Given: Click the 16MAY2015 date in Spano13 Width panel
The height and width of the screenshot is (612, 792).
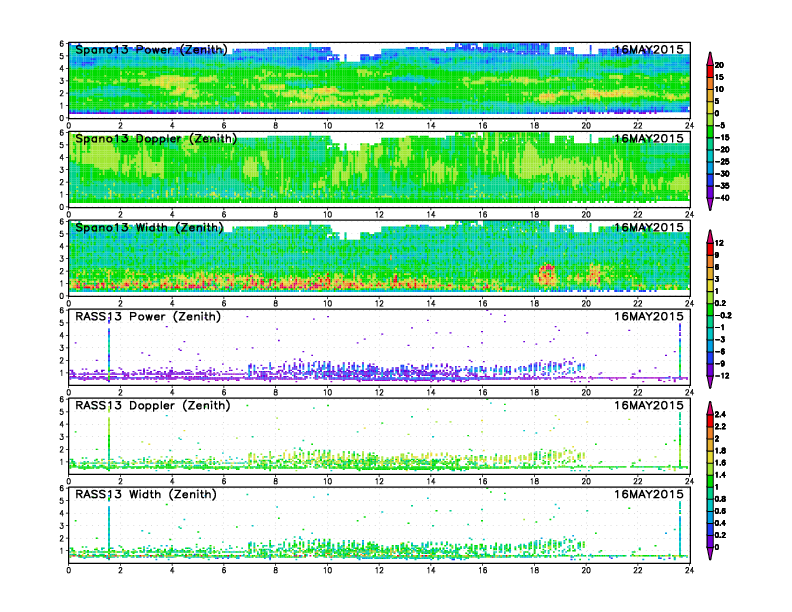Looking at the screenshot, I should coord(649,227).
